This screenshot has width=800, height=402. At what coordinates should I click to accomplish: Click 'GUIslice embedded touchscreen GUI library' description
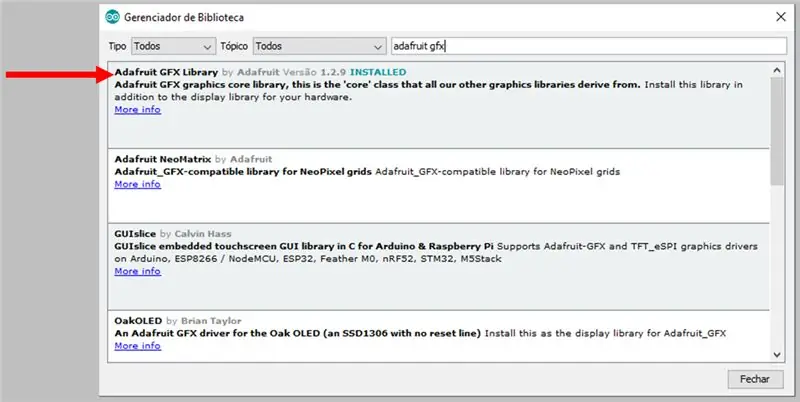tap(304, 246)
